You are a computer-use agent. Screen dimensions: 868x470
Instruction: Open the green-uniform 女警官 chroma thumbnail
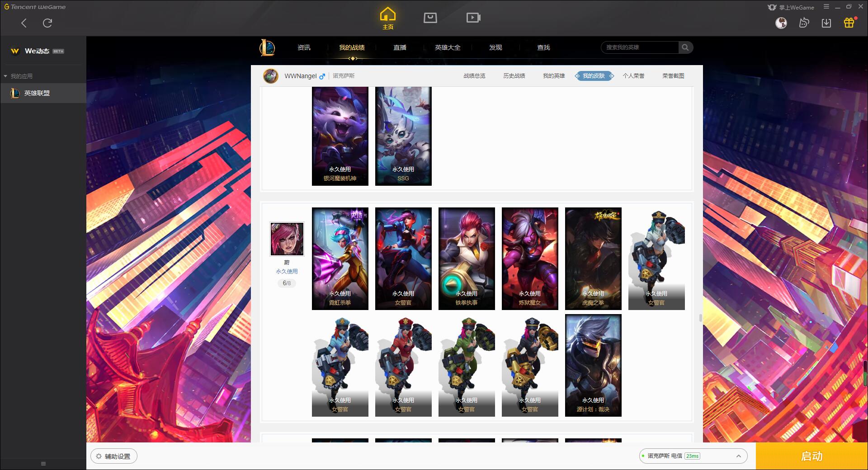click(x=467, y=365)
